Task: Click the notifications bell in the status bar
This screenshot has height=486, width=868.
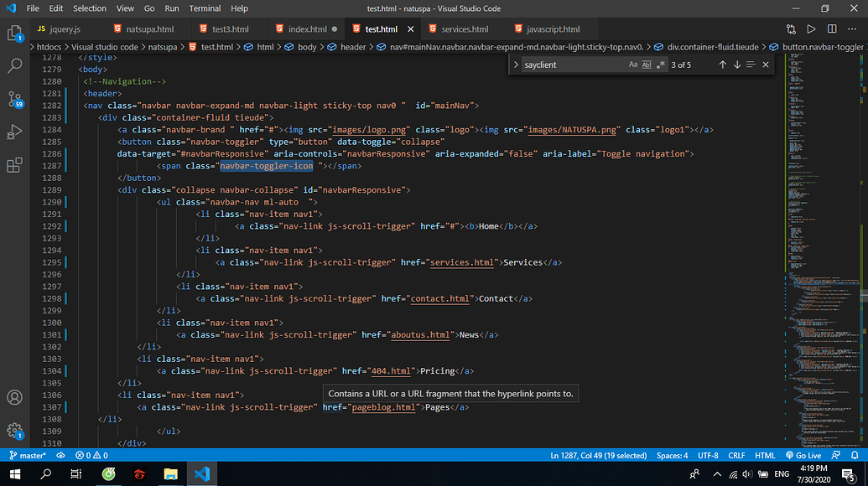Action: (x=856, y=455)
